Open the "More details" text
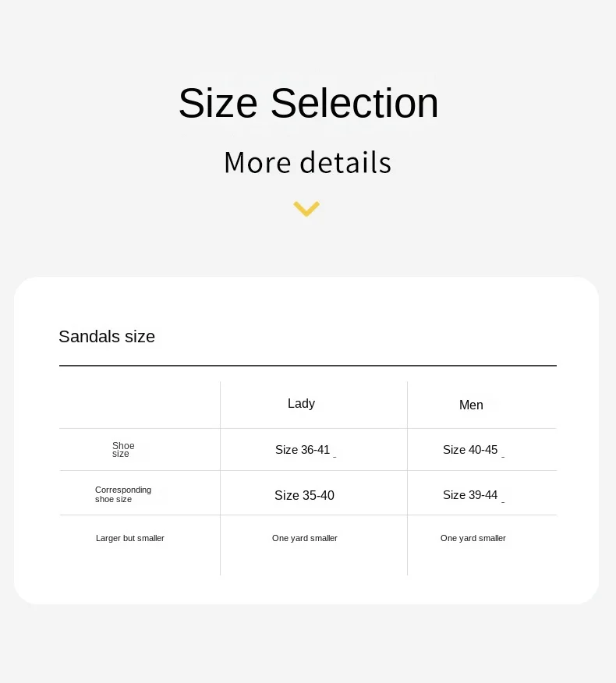616x683 pixels. pos(307,162)
